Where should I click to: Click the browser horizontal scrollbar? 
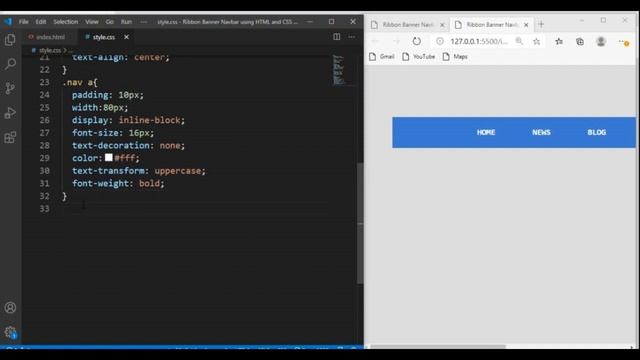(x=438, y=347)
